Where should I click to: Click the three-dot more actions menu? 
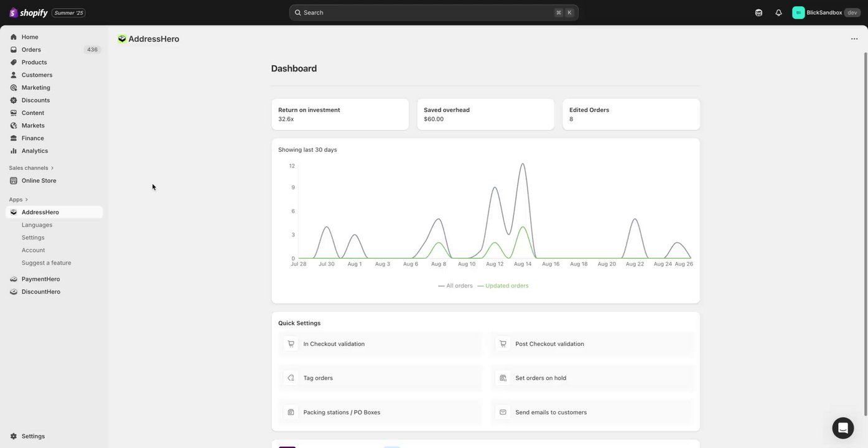click(x=854, y=39)
